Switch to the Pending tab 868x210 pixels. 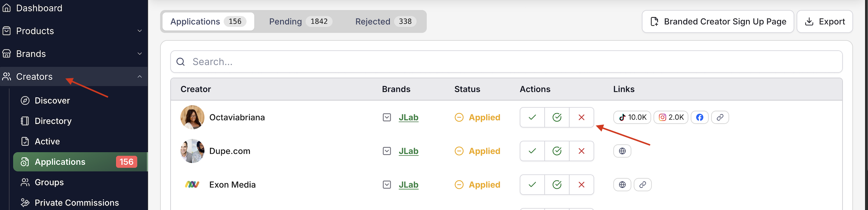click(299, 22)
